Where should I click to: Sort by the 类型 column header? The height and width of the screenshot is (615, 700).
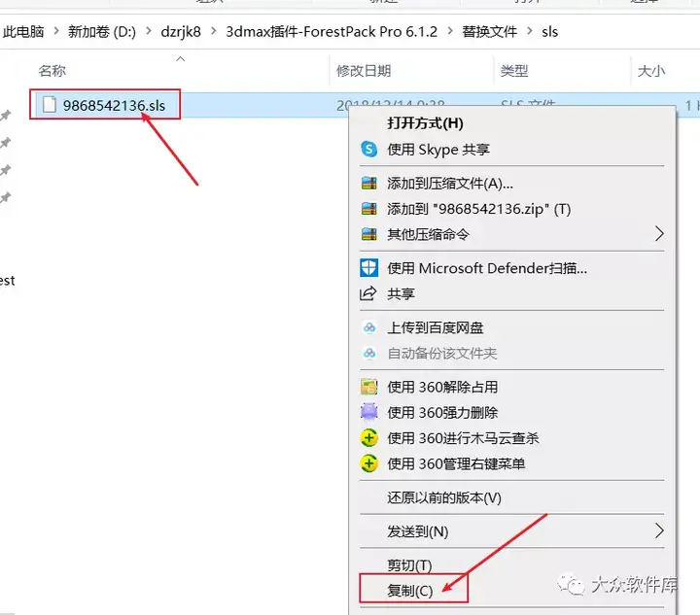click(x=514, y=71)
